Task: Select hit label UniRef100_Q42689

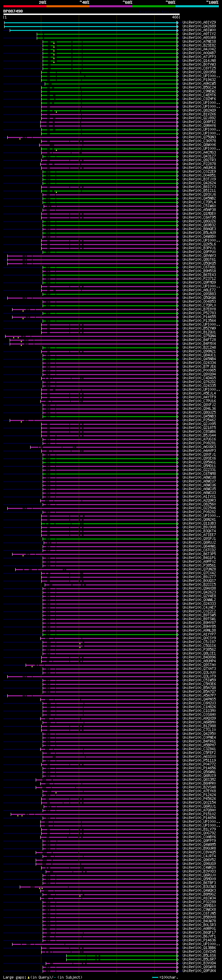Action: click(x=199, y=26)
